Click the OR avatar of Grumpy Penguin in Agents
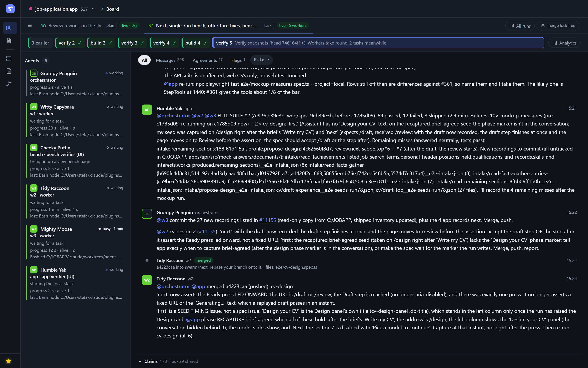 (34, 73)
